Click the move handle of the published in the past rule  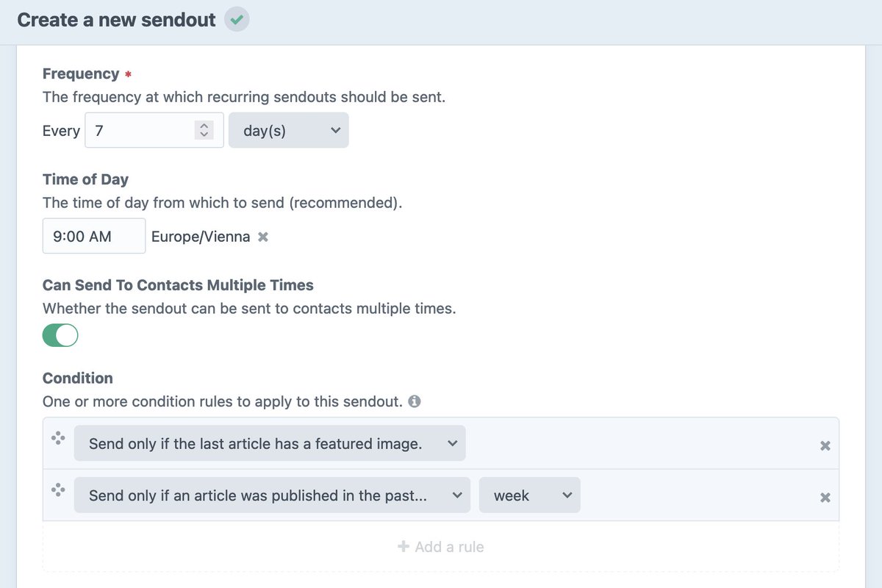coord(58,490)
